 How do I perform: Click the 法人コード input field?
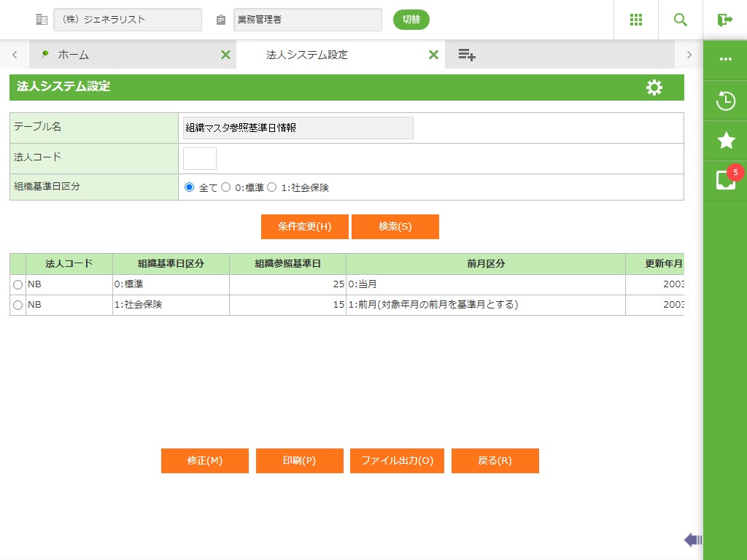[x=199, y=158]
